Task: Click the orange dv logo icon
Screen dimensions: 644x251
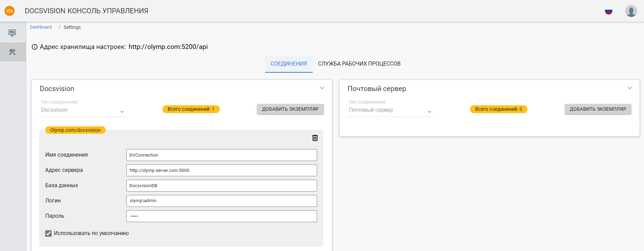Action: 10,11
